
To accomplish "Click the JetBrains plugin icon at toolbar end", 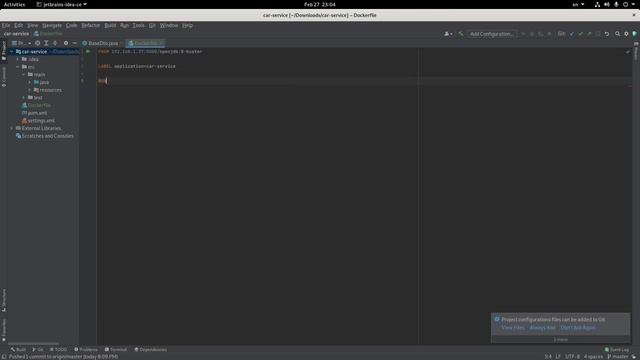I will pyautogui.click(x=634, y=34).
